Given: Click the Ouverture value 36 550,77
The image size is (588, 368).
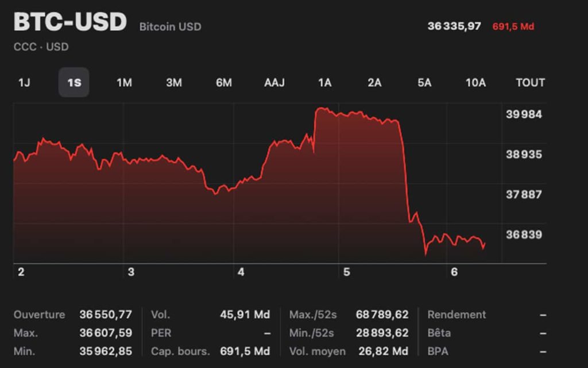Looking at the screenshot, I should pyautogui.click(x=106, y=315).
